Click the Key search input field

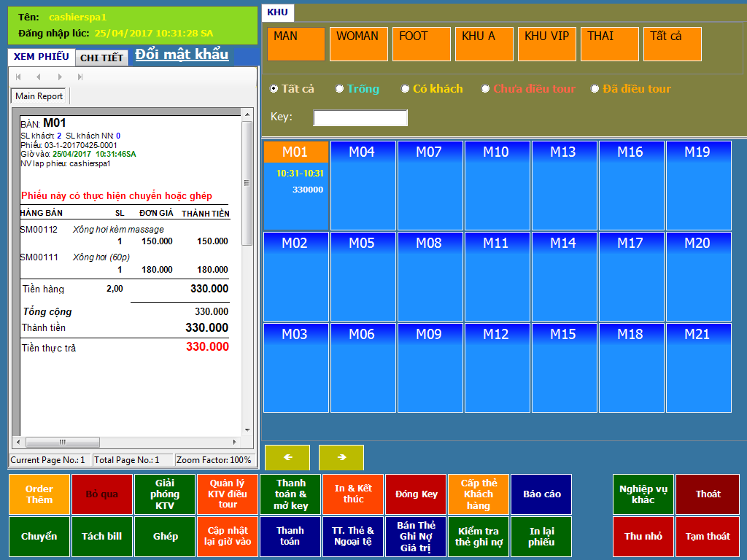[360, 118]
